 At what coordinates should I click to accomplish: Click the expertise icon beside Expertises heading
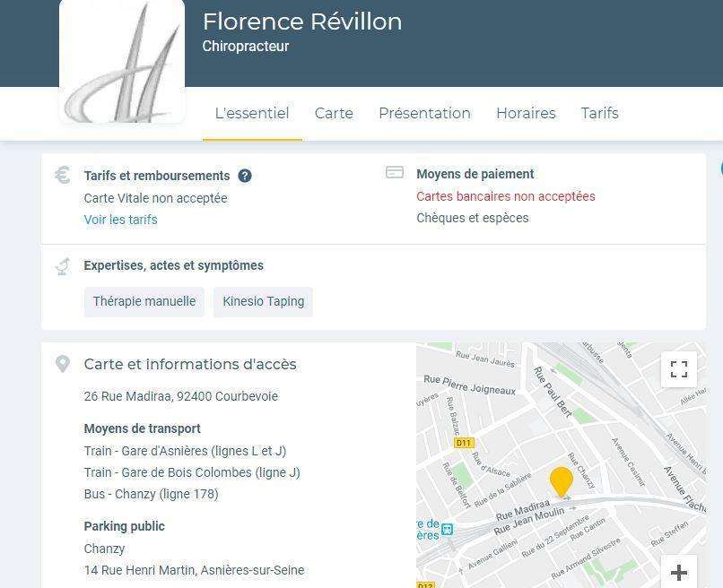(63, 266)
